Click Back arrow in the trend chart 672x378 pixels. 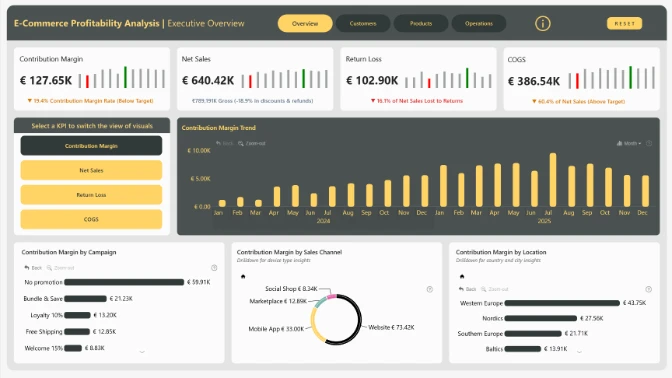point(225,143)
